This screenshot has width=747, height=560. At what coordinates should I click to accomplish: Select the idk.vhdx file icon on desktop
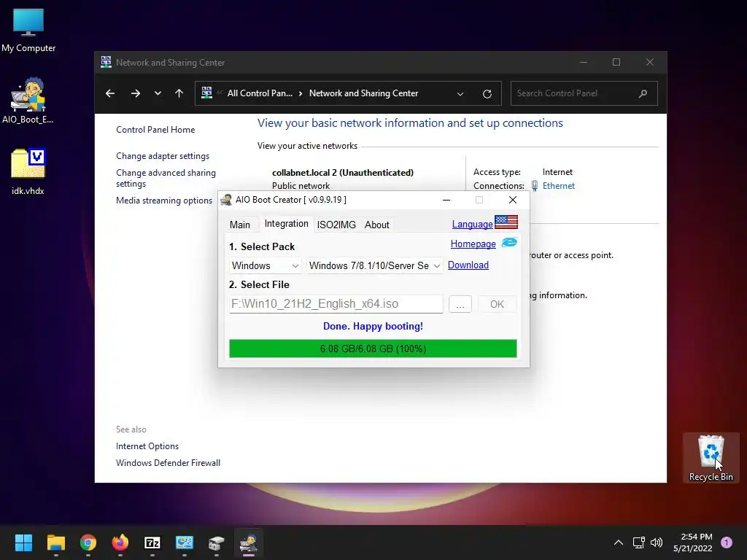(28, 171)
